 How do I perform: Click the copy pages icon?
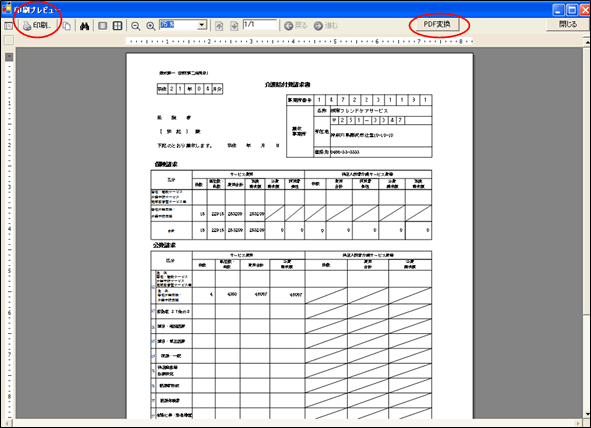(x=67, y=26)
